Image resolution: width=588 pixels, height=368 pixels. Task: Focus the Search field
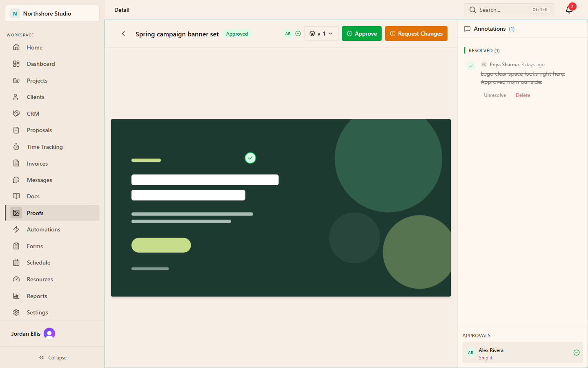click(x=510, y=10)
